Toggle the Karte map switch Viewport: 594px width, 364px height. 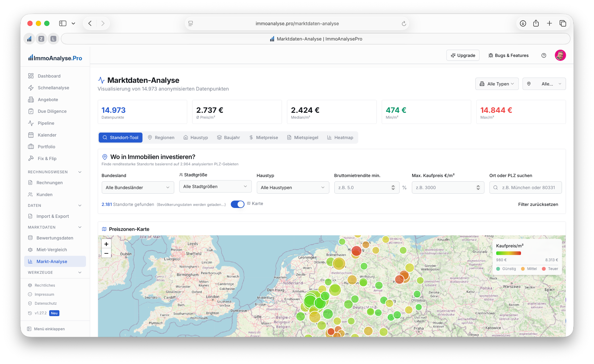click(x=238, y=204)
